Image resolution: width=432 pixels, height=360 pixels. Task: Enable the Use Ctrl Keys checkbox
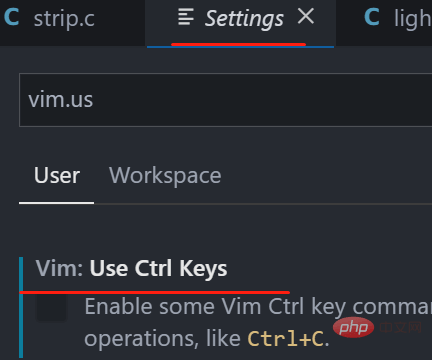click(51, 307)
